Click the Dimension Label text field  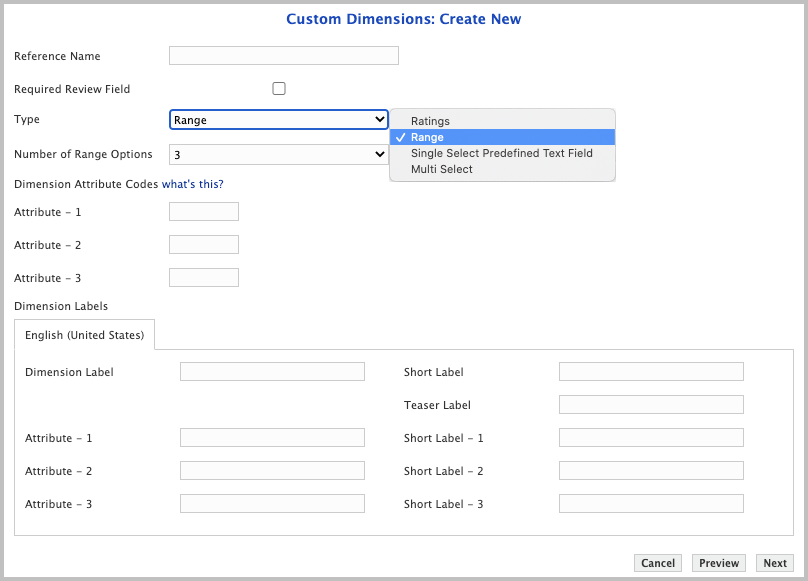click(272, 372)
